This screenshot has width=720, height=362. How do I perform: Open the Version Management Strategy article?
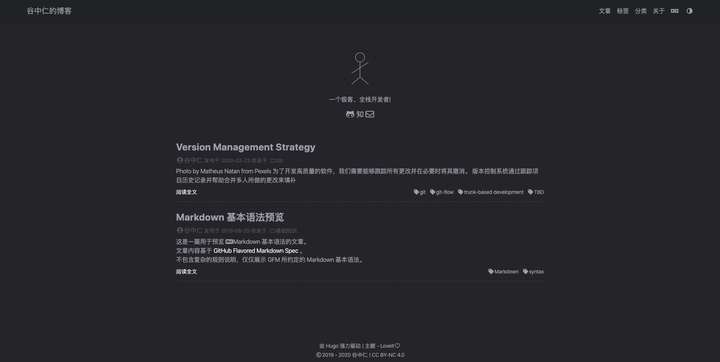coord(246,147)
